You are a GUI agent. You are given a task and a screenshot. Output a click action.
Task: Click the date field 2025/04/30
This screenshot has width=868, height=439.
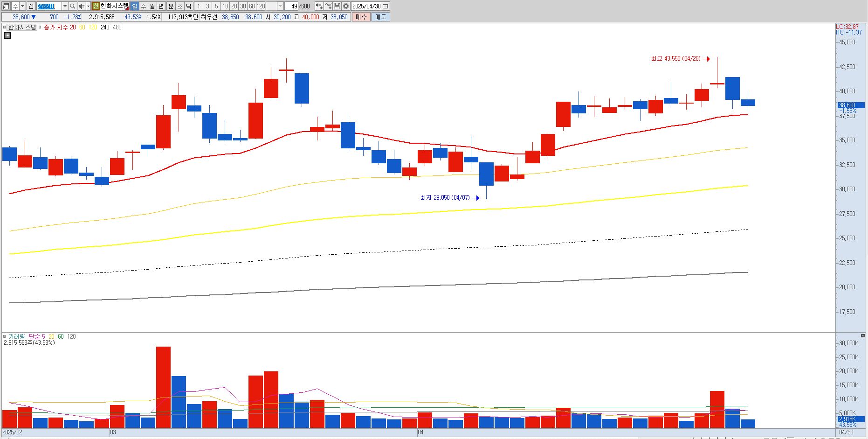tap(366, 6)
